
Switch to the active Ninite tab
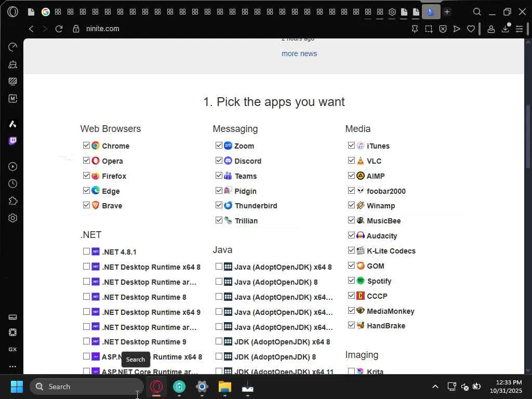[431, 12]
